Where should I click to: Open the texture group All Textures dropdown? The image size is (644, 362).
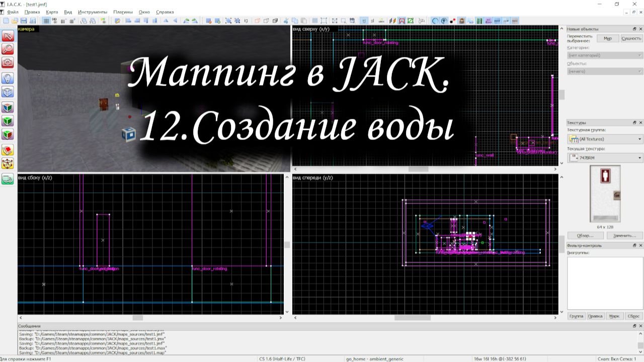tap(605, 139)
